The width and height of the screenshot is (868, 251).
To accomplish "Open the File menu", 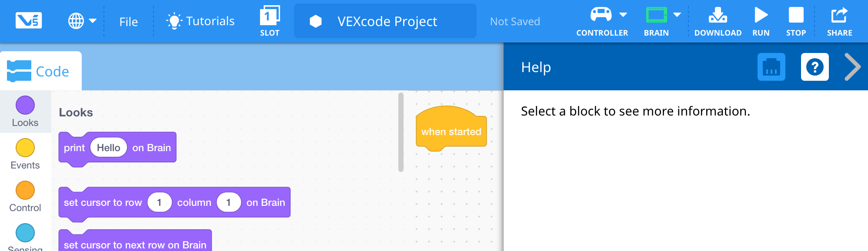I will [x=128, y=21].
